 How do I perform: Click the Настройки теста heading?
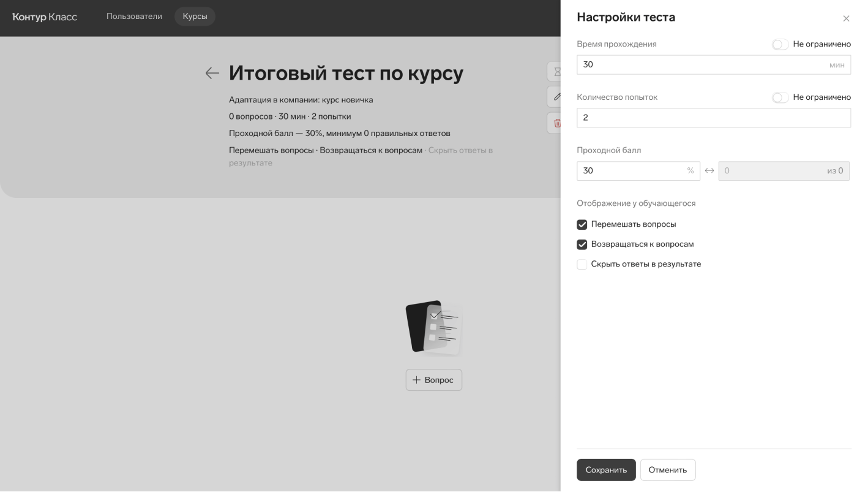pyautogui.click(x=626, y=18)
